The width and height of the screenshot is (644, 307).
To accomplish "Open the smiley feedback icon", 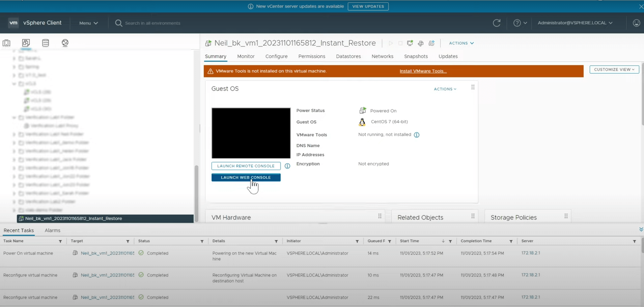I will click(x=636, y=23).
